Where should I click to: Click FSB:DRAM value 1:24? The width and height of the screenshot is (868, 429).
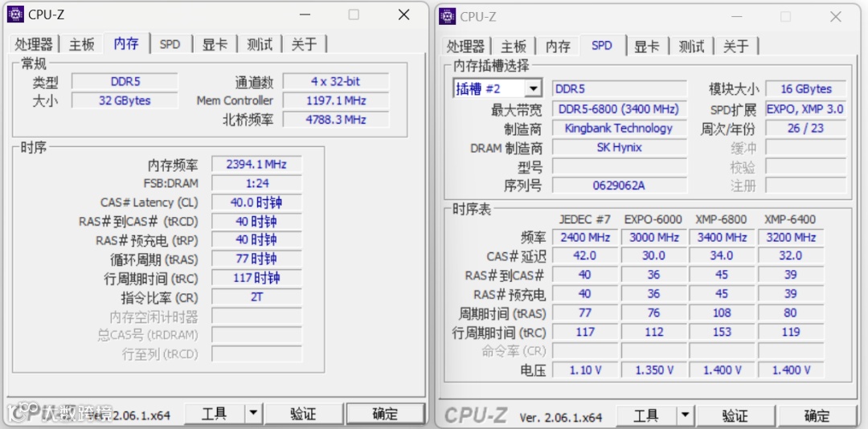tap(256, 183)
